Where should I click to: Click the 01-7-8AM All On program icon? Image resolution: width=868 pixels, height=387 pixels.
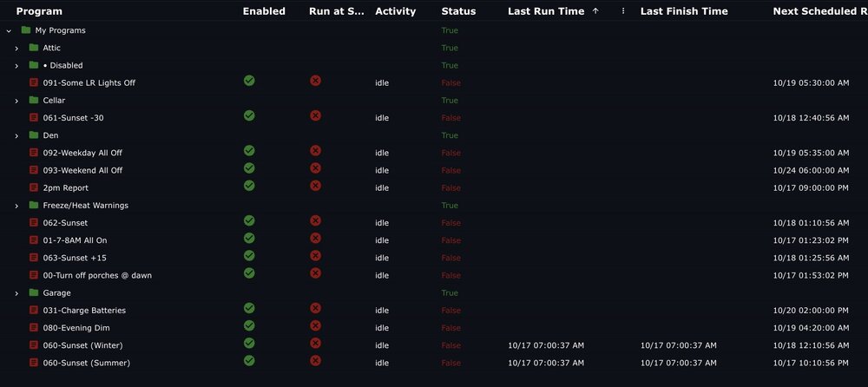pyautogui.click(x=34, y=240)
